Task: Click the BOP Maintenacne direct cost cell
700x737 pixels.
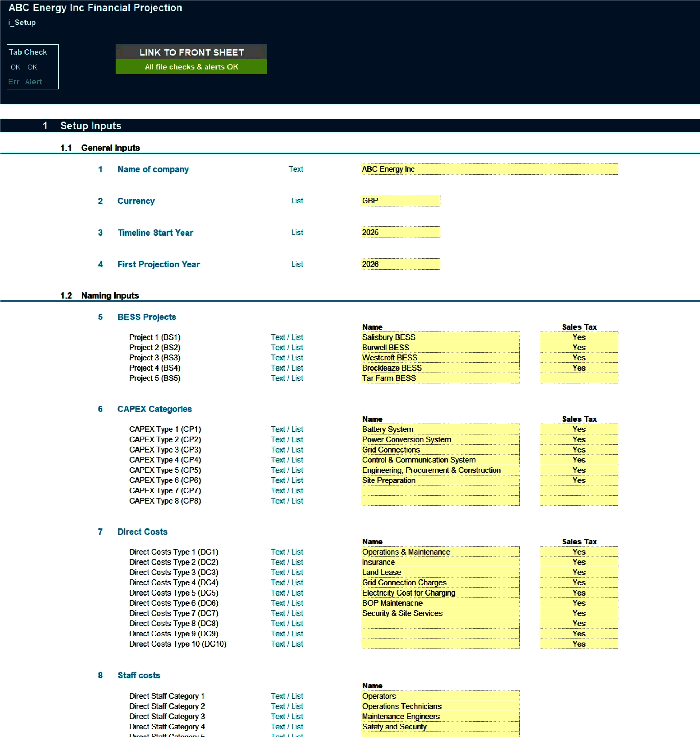Action: (440, 603)
